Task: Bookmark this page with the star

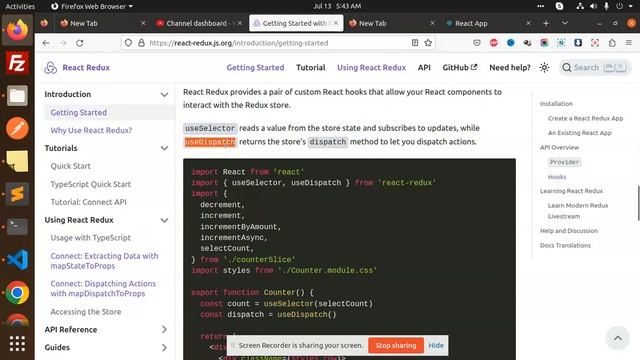Action: [428, 43]
